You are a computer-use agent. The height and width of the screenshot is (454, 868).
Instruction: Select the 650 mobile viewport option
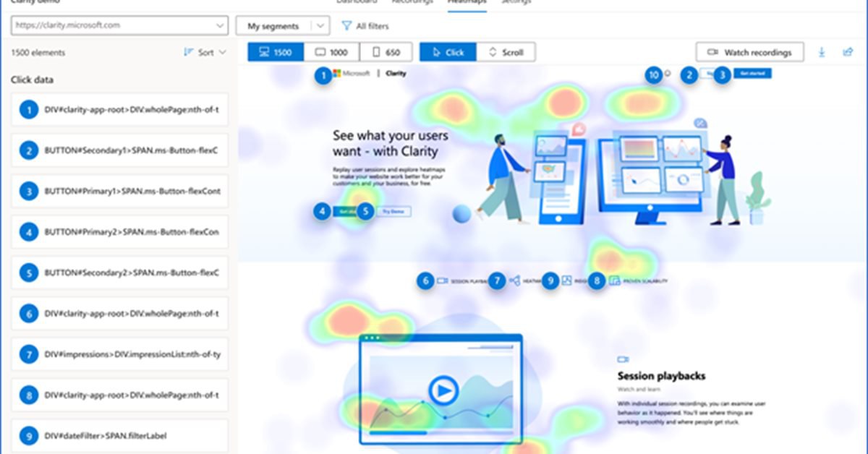[x=386, y=52]
